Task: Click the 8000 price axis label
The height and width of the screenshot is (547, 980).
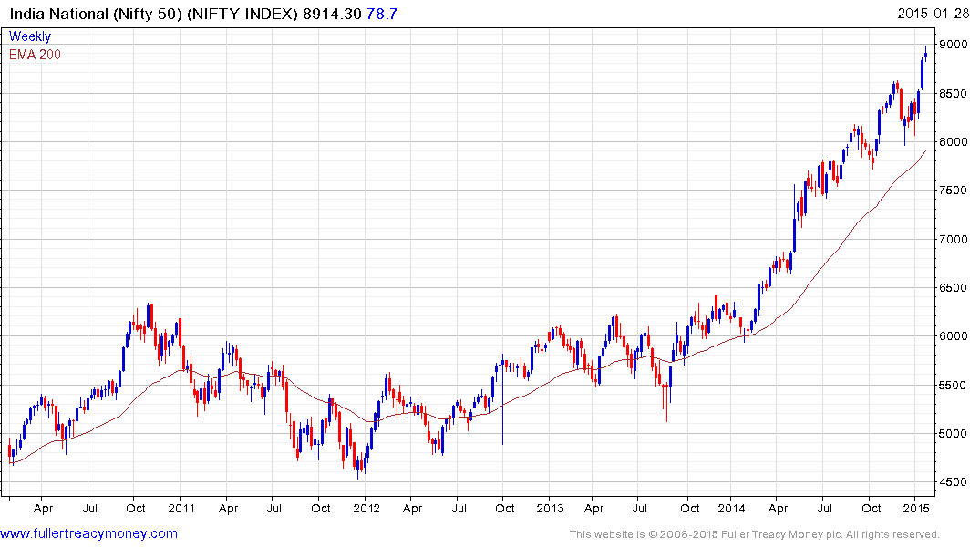Action: click(x=954, y=142)
